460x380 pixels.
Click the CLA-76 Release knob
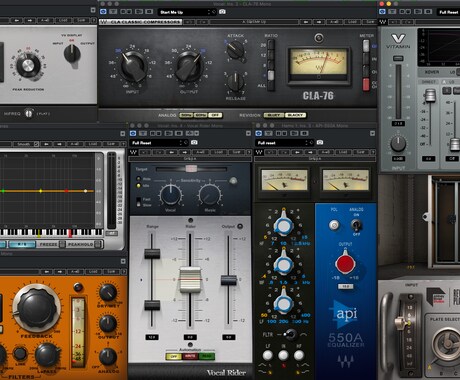click(236, 82)
